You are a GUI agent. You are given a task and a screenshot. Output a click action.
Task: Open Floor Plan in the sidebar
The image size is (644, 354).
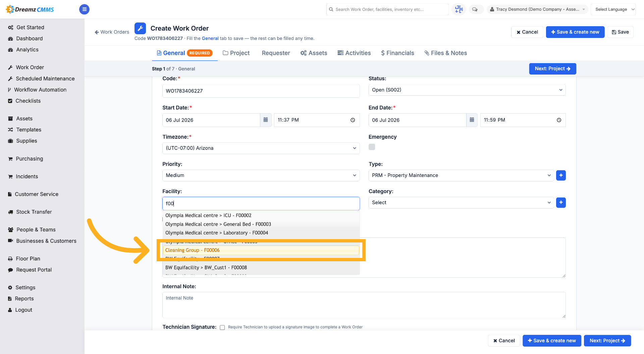(x=28, y=259)
